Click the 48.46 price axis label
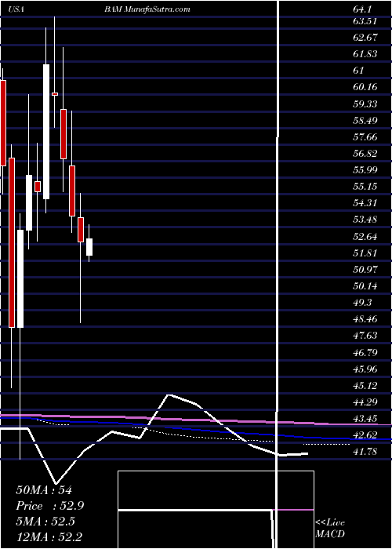Screen dimensions: 392x549 365,320
